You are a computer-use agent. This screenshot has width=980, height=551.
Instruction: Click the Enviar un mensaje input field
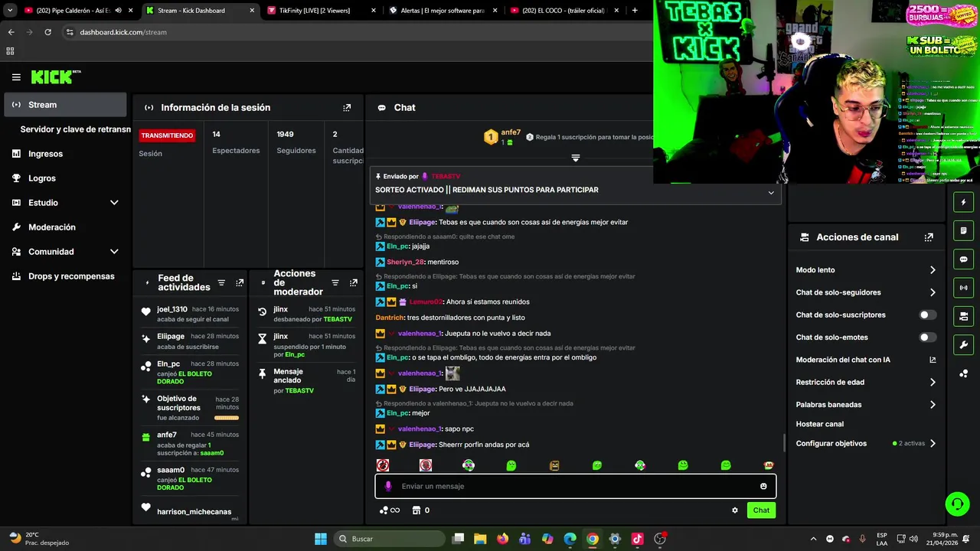(576, 486)
